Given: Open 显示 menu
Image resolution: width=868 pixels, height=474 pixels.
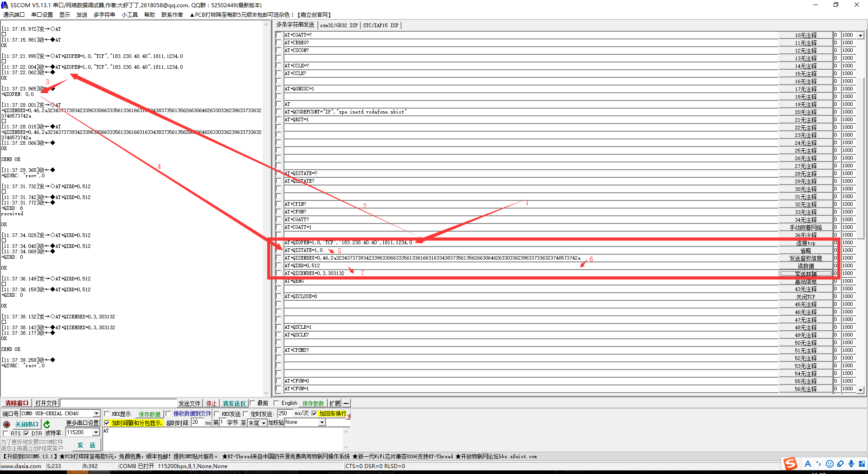Looking at the screenshot, I should [65, 14].
